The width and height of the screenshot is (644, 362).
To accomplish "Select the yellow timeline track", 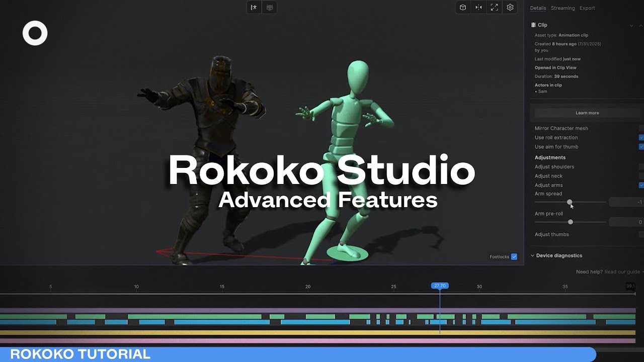I will [x=317, y=332].
